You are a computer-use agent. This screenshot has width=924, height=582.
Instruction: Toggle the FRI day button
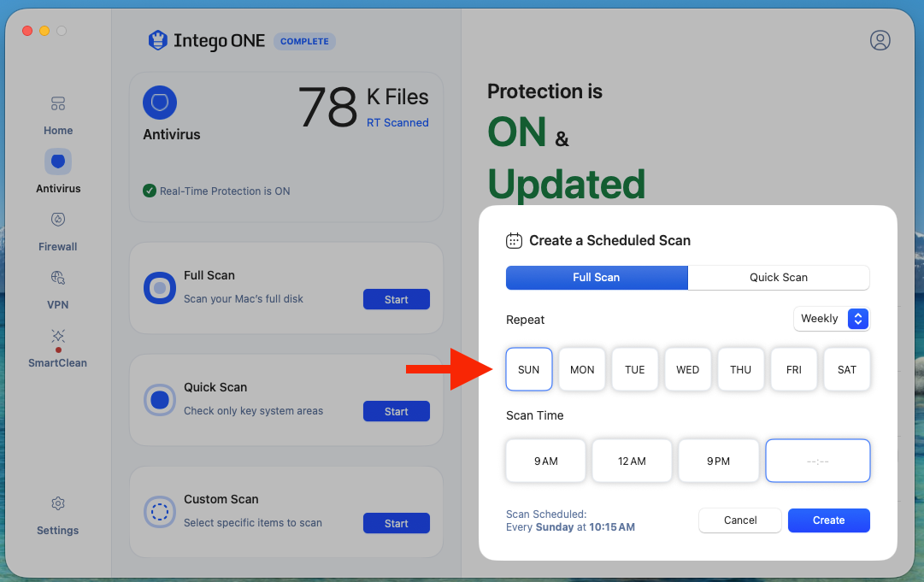794,369
